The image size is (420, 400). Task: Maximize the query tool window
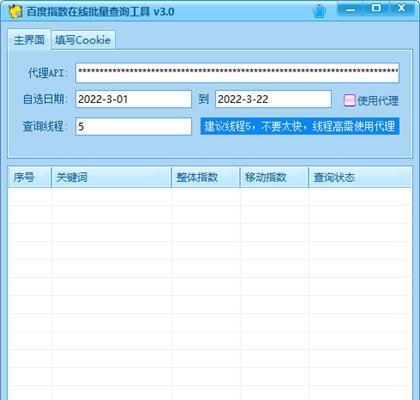(376, 9)
